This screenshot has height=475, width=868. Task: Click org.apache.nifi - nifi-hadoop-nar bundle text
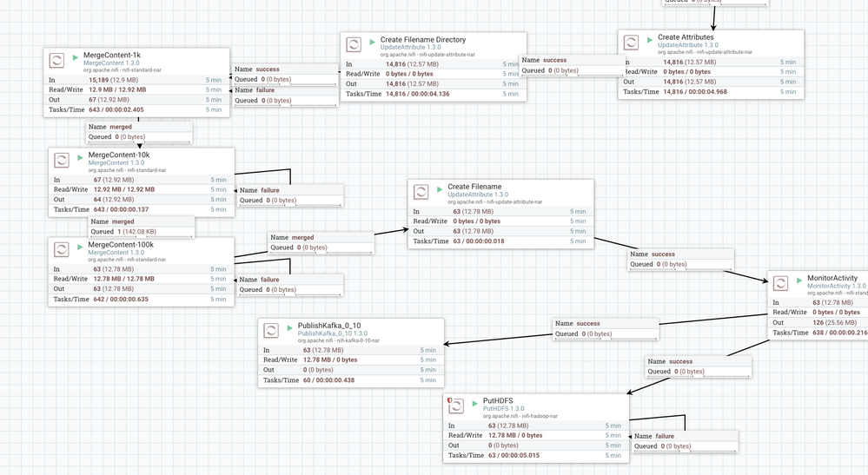coord(520,416)
